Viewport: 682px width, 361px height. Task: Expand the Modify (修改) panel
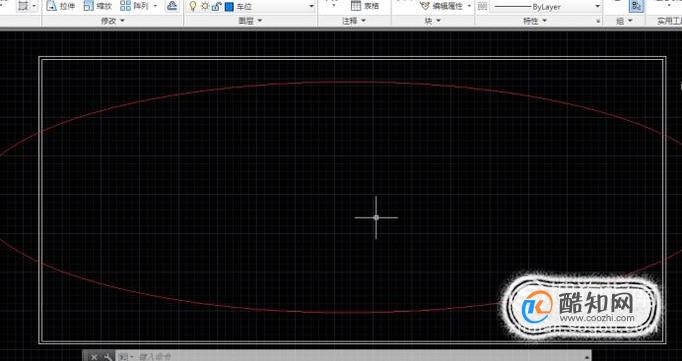coord(112,20)
